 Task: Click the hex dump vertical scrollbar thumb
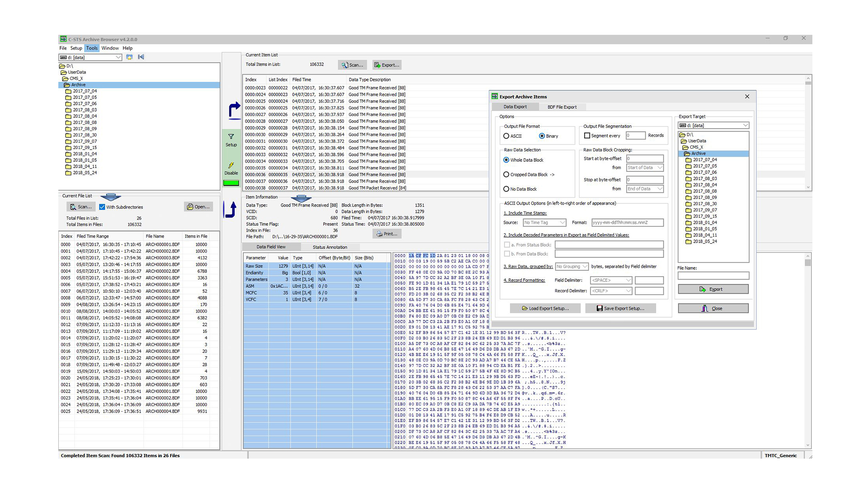point(807,263)
